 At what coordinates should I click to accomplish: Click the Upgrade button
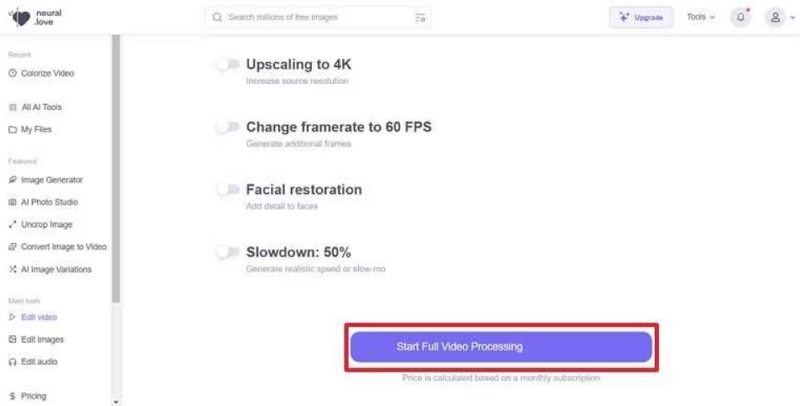pos(641,17)
